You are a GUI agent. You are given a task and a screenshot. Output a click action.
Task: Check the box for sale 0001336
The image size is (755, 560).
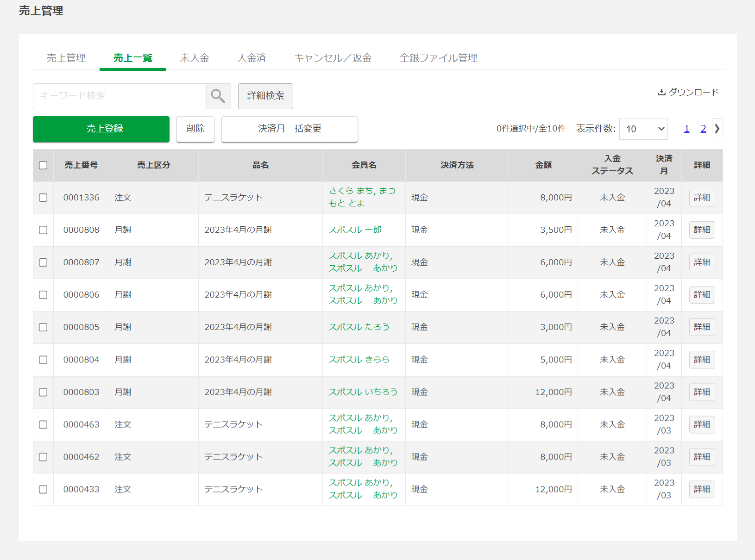pos(43,198)
